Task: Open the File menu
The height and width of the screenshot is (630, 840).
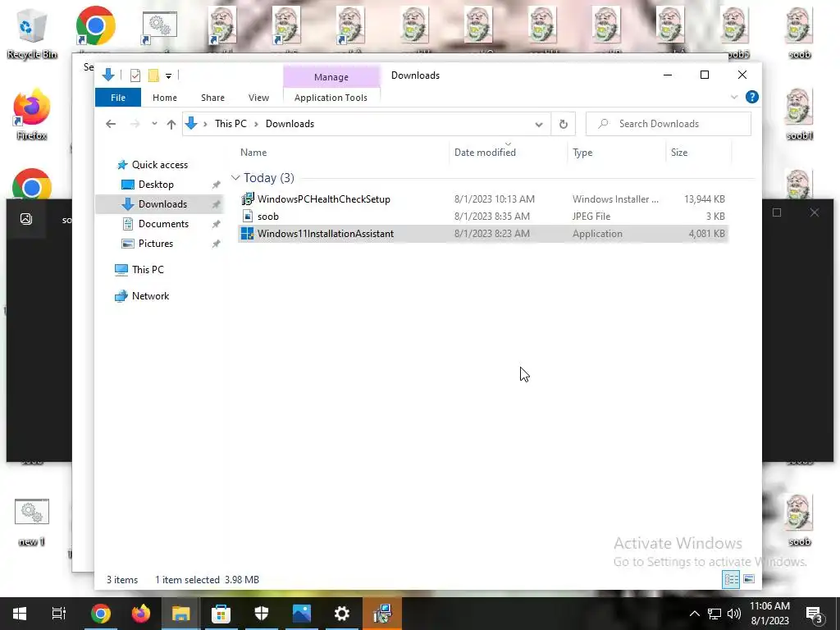Action: pyautogui.click(x=118, y=98)
